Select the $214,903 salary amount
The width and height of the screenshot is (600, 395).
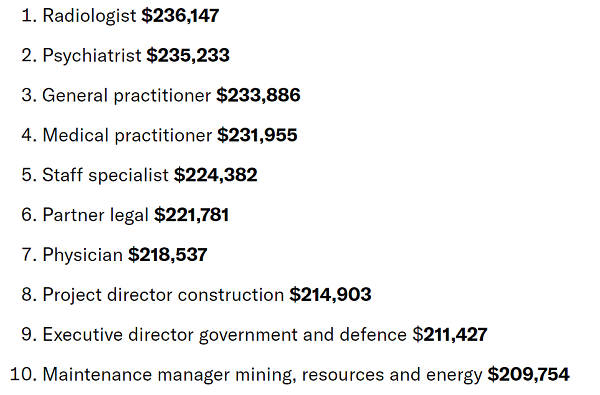click(330, 294)
